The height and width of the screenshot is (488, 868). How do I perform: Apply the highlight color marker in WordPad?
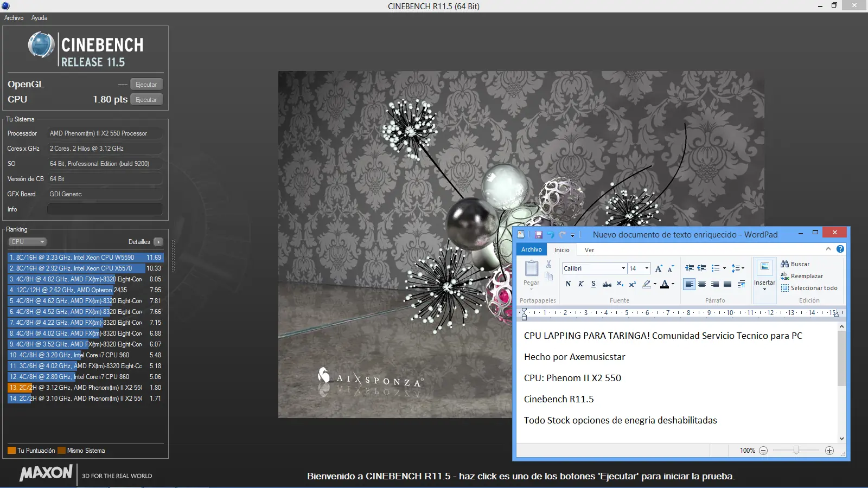click(646, 284)
